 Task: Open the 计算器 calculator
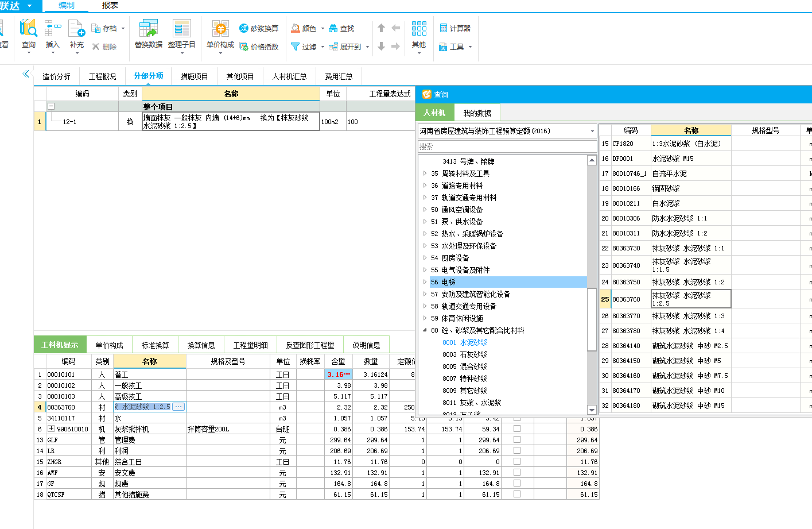point(455,28)
